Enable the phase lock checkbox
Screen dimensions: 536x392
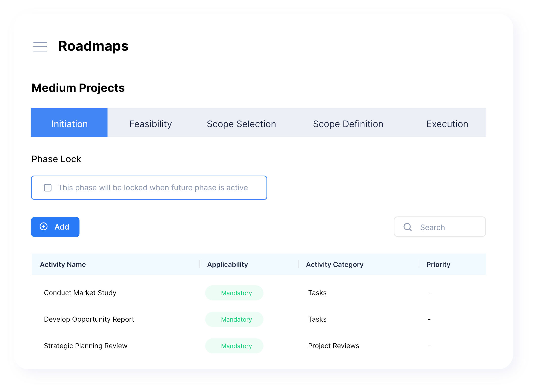(x=48, y=188)
